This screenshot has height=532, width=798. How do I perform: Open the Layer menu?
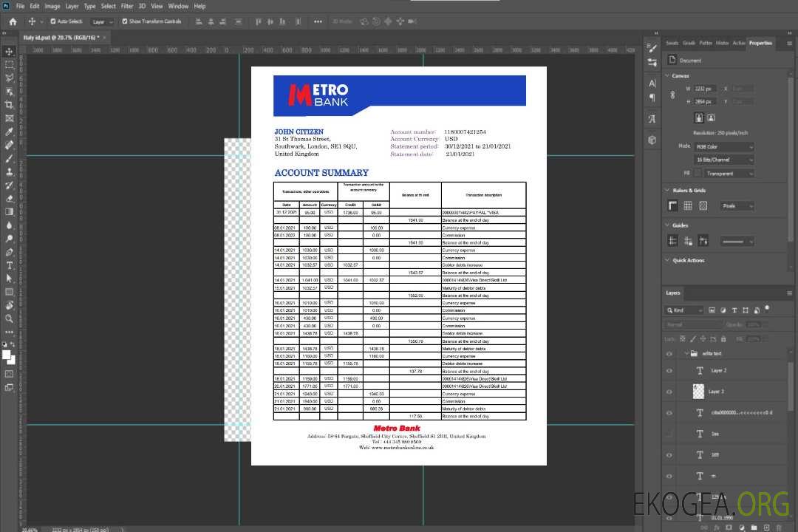pyautogui.click(x=72, y=6)
